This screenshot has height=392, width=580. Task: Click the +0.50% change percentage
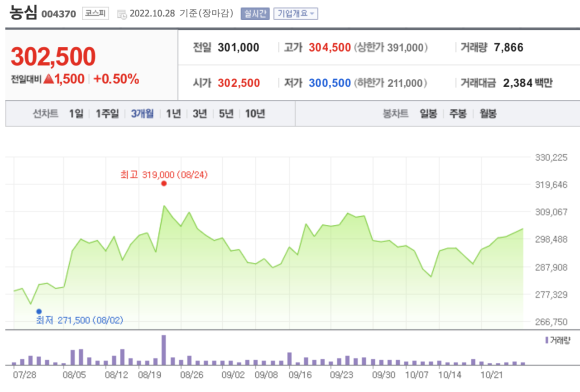tap(116, 79)
